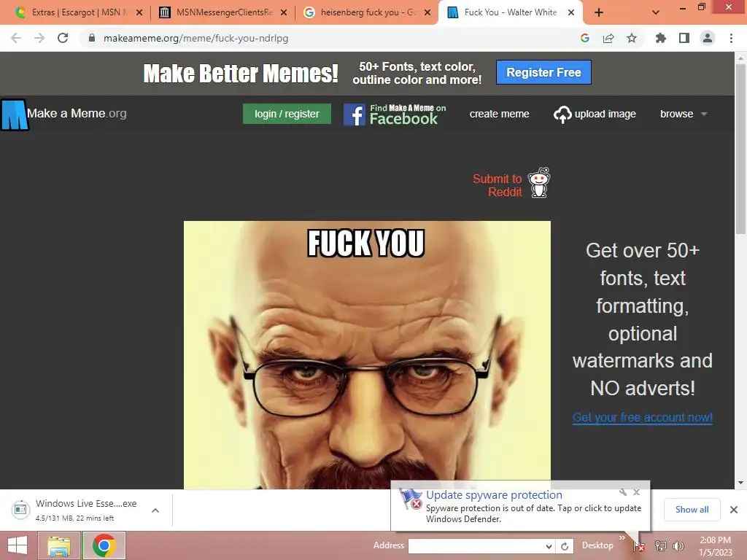Click the notification wrench settings icon

tap(623, 492)
